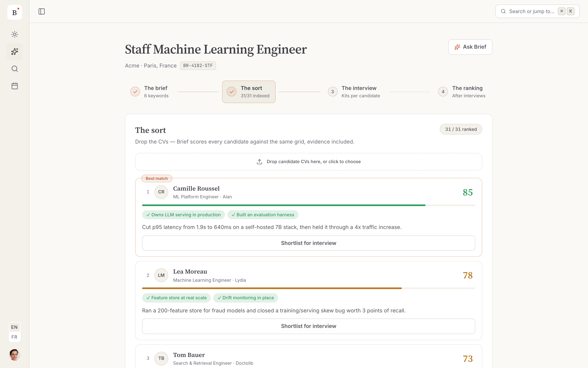
Task: Click the magnifier icon in the search field
Action: (503, 11)
